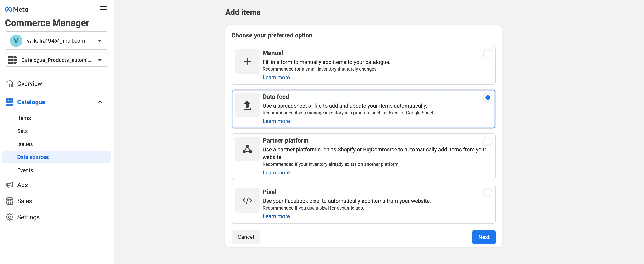Click the Cancel button
Viewport: 644px width, 264px height.
point(246,237)
